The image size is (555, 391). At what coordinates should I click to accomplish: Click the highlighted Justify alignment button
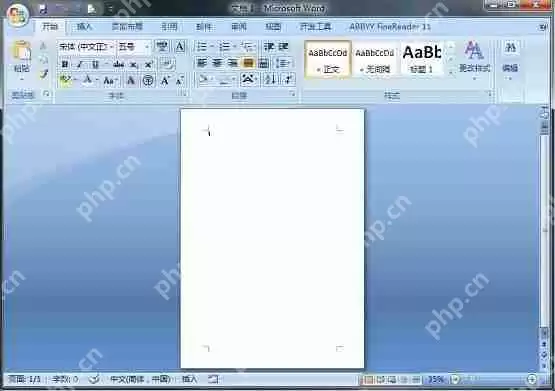tap(248, 63)
